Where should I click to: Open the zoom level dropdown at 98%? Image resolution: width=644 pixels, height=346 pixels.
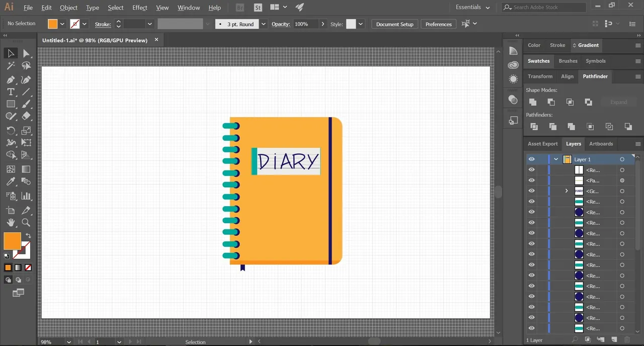coord(68,342)
